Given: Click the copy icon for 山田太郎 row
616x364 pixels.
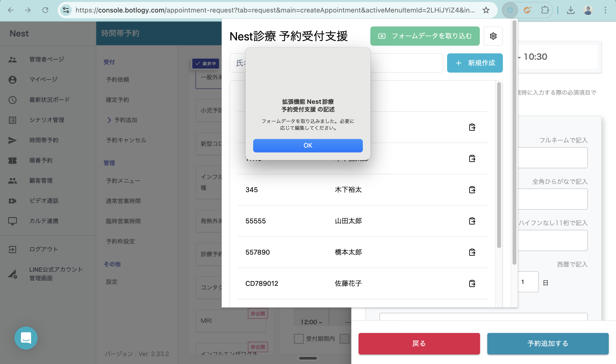Looking at the screenshot, I should pos(472,221).
